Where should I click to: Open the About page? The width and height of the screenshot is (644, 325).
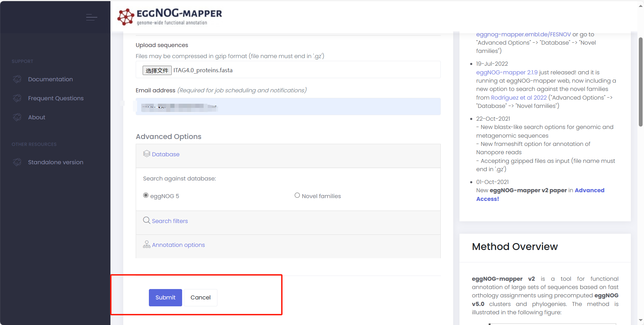[x=36, y=117]
